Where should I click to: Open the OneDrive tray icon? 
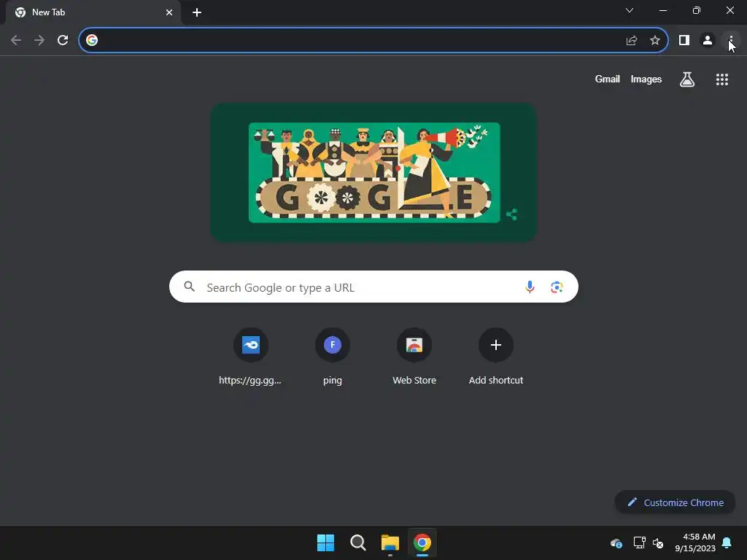[x=616, y=542]
